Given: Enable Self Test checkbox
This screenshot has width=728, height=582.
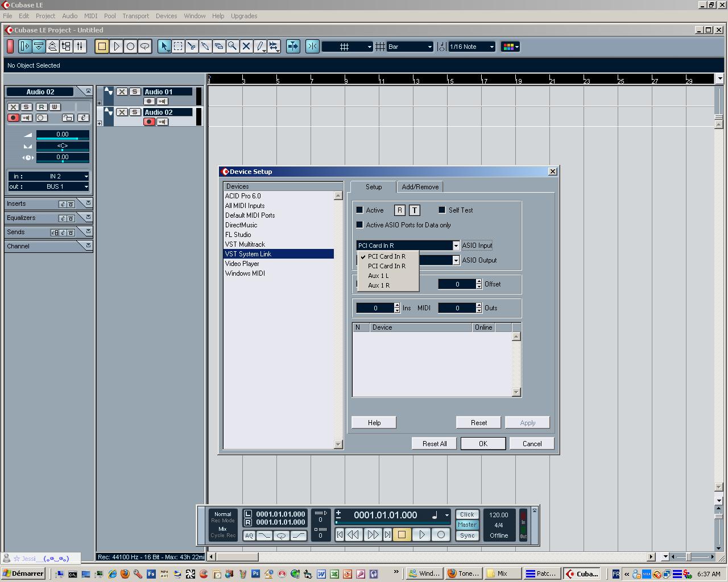Looking at the screenshot, I should 442,210.
